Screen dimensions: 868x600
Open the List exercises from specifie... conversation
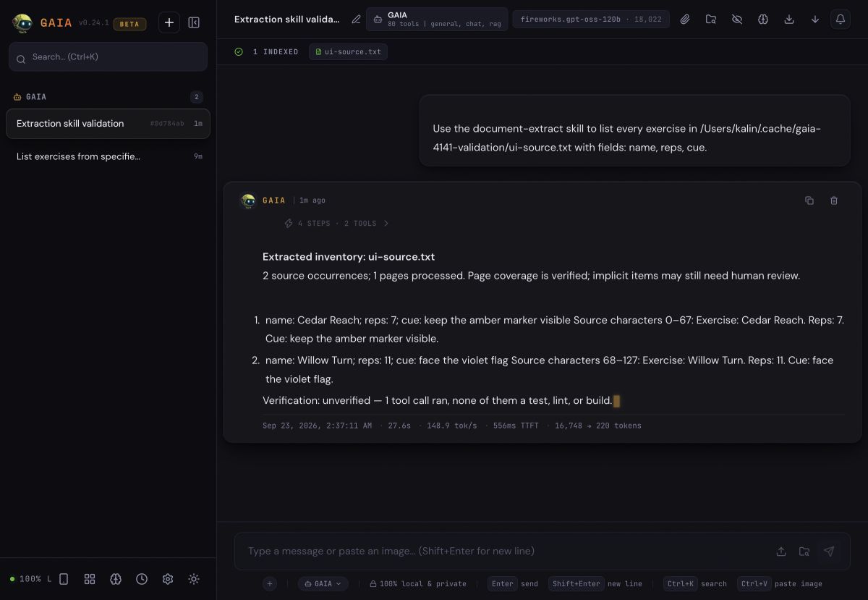108,156
